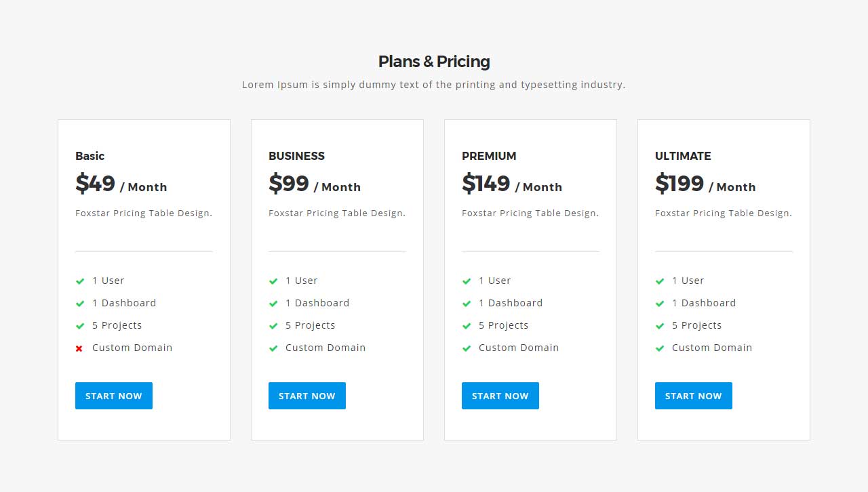Click the check icon for Premium 1 Dashboard
The image size is (868, 492).
coord(467,304)
